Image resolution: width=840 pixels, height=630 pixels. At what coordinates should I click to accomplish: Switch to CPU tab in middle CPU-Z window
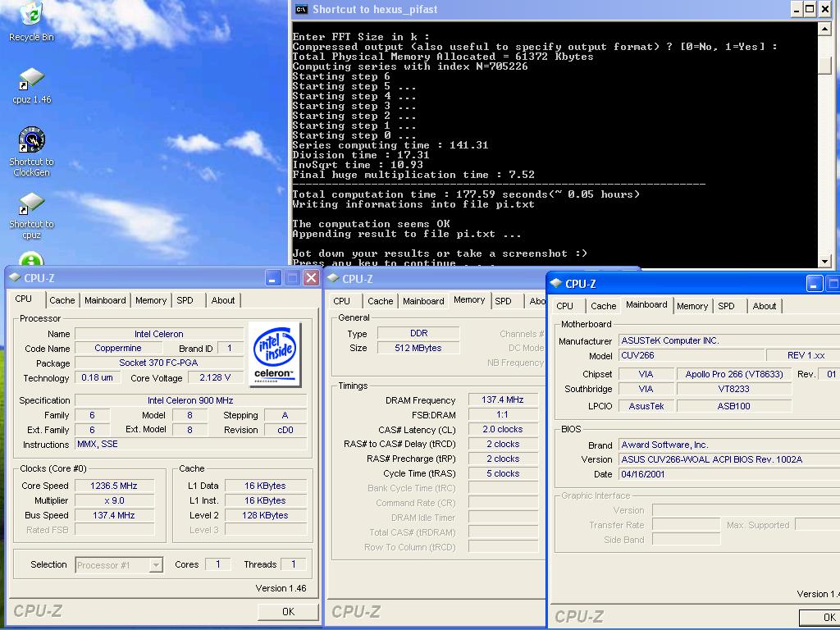click(341, 301)
